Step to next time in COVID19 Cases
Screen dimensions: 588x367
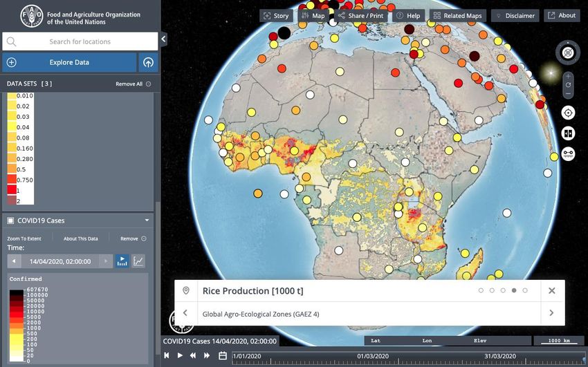point(106,261)
